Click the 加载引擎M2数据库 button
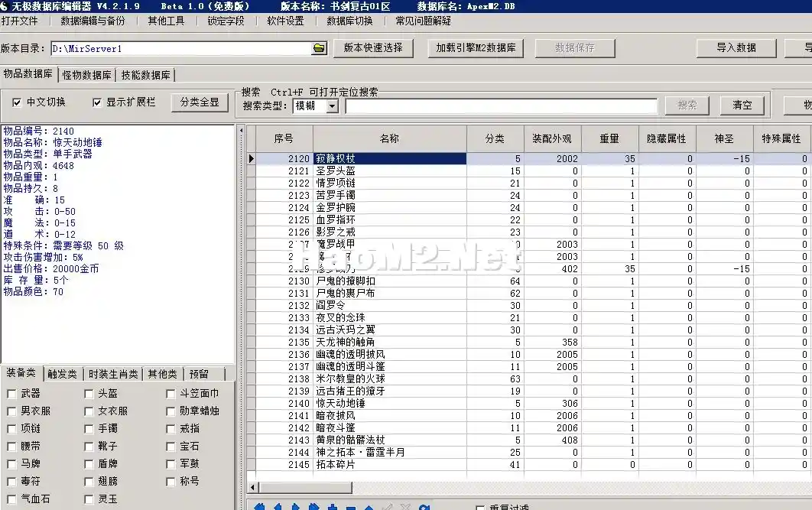This screenshot has width=812, height=510. (476, 48)
